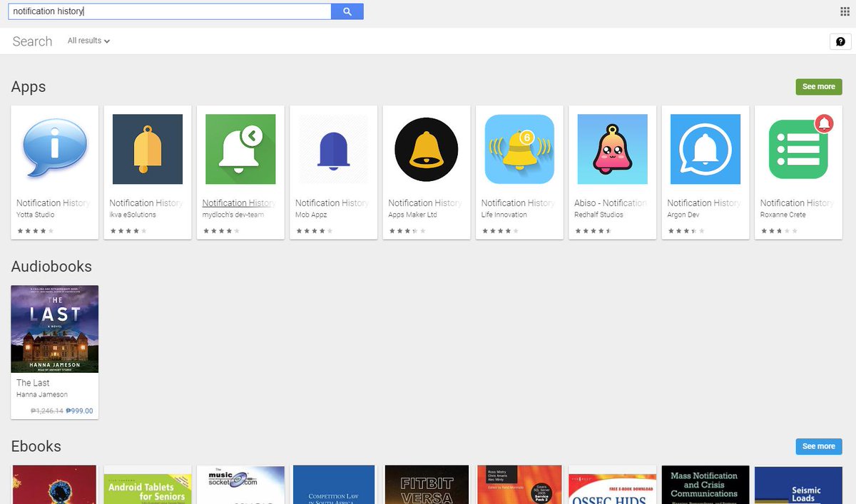856x504 pixels.
Task: Click the star rating under Yotta Studio
Action: 36,231
